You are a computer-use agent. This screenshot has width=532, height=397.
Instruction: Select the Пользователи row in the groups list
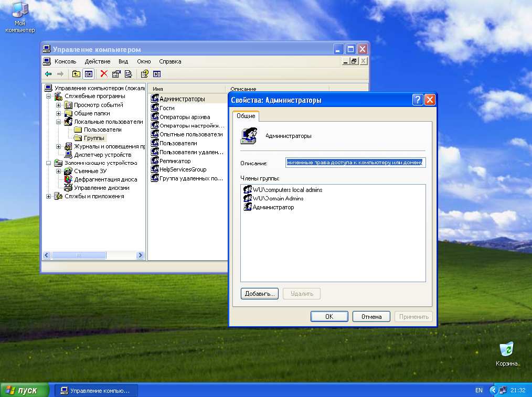174,143
